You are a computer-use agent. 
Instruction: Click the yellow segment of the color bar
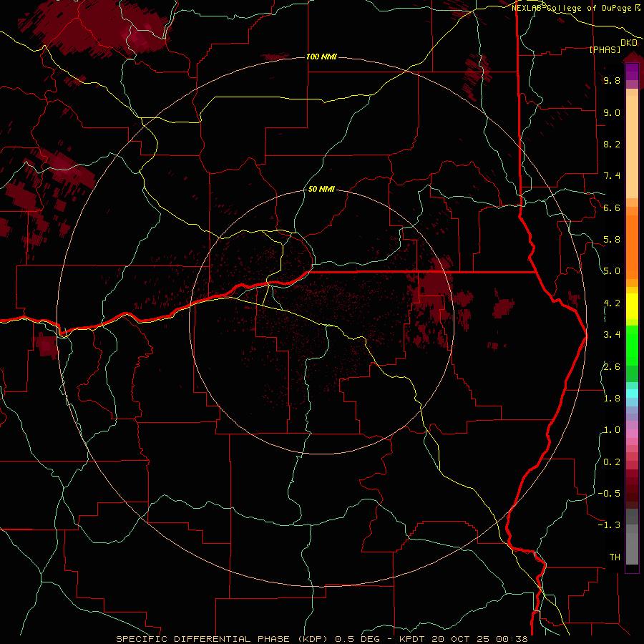pos(632,306)
